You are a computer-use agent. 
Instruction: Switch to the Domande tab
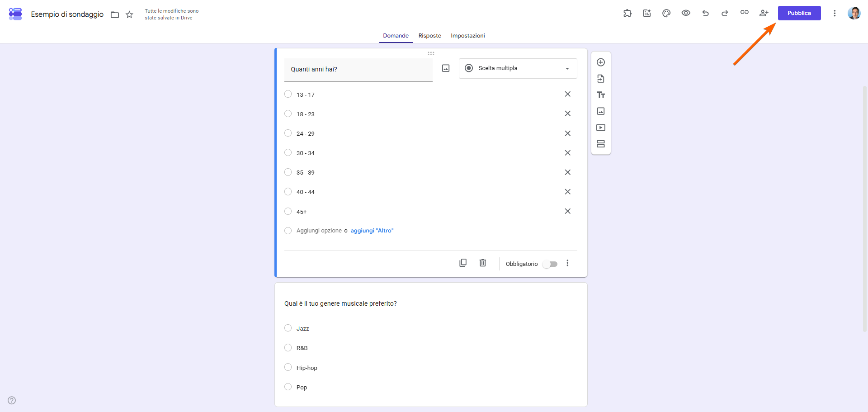click(x=396, y=36)
